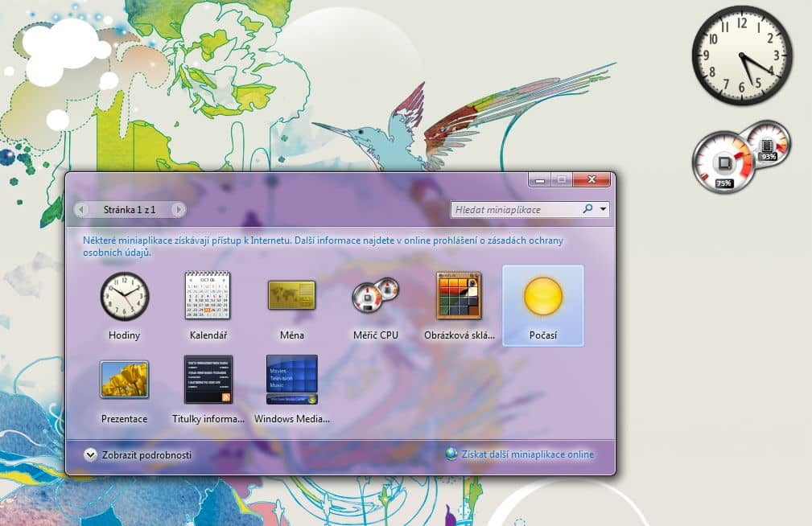Go to next gadget page arrow
The height and width of the screenshot is (526, 812).
point(178,210)
